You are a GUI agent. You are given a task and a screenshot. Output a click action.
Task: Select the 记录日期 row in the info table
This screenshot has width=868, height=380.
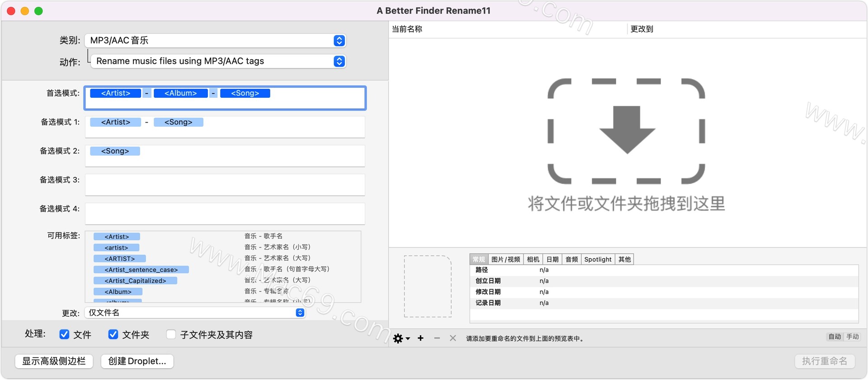(x=664, y=303)
